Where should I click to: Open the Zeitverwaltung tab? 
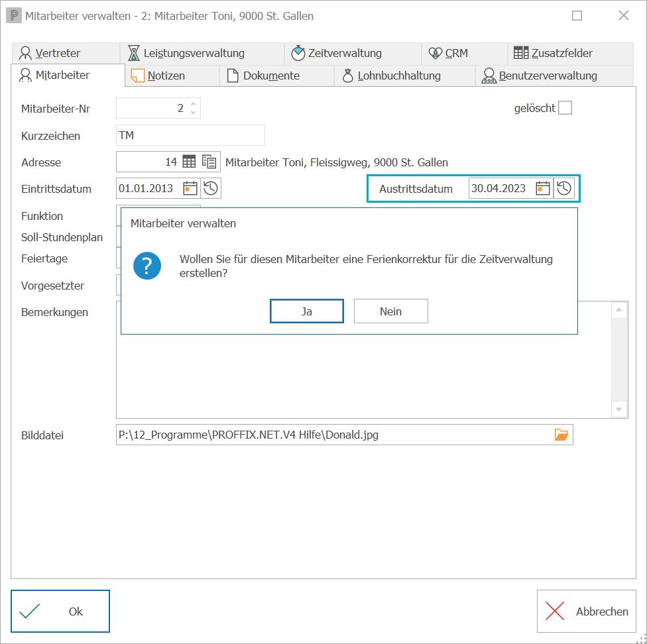(353, 53)
